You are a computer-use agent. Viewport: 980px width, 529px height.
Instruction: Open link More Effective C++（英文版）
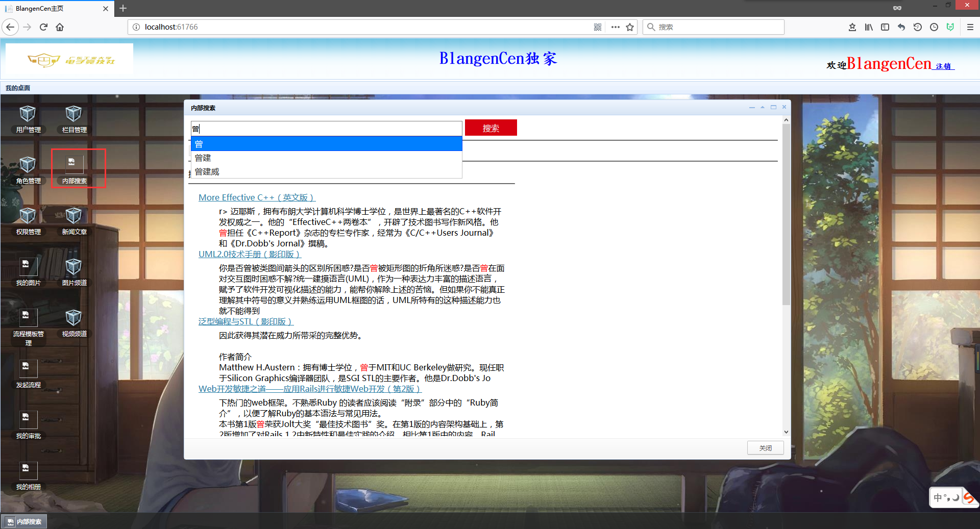pyautogui.click(x=257, y=197)
